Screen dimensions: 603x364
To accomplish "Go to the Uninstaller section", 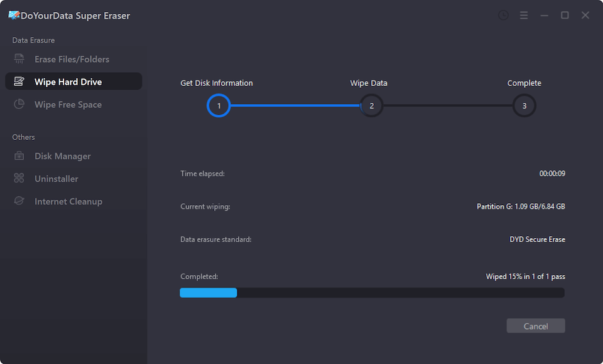I will (x=73, y=178).
